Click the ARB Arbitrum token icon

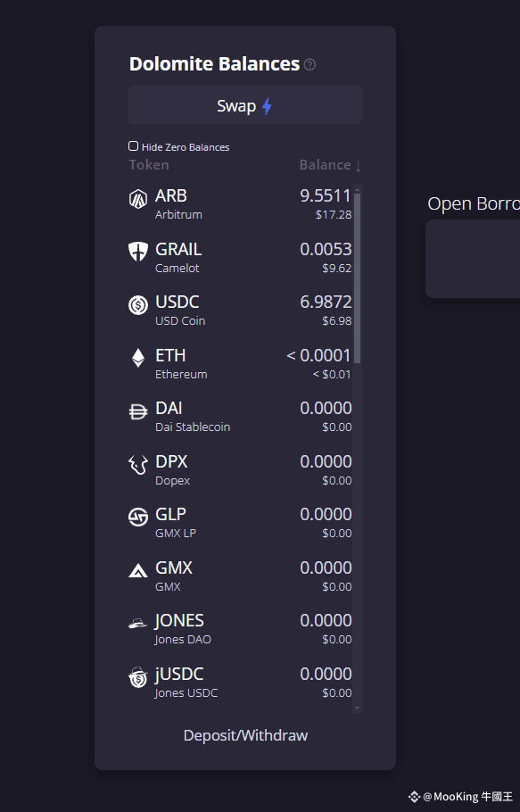point(138,199)
